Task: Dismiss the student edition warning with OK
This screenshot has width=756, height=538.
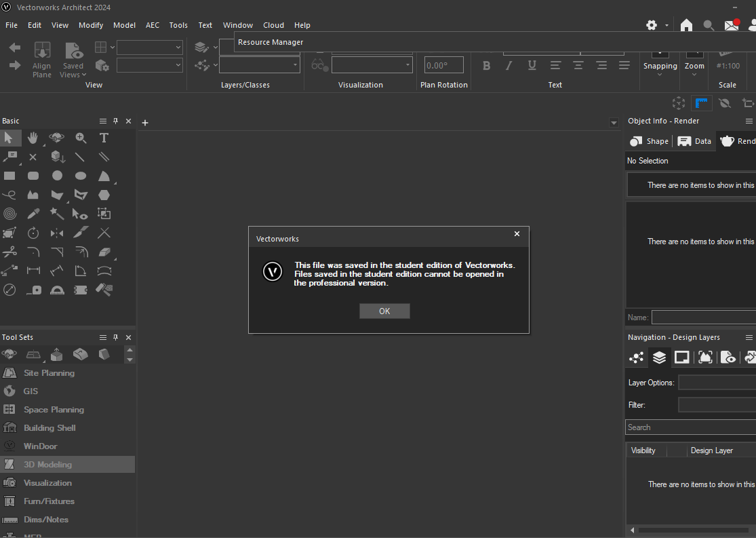Action: point(384,311)
